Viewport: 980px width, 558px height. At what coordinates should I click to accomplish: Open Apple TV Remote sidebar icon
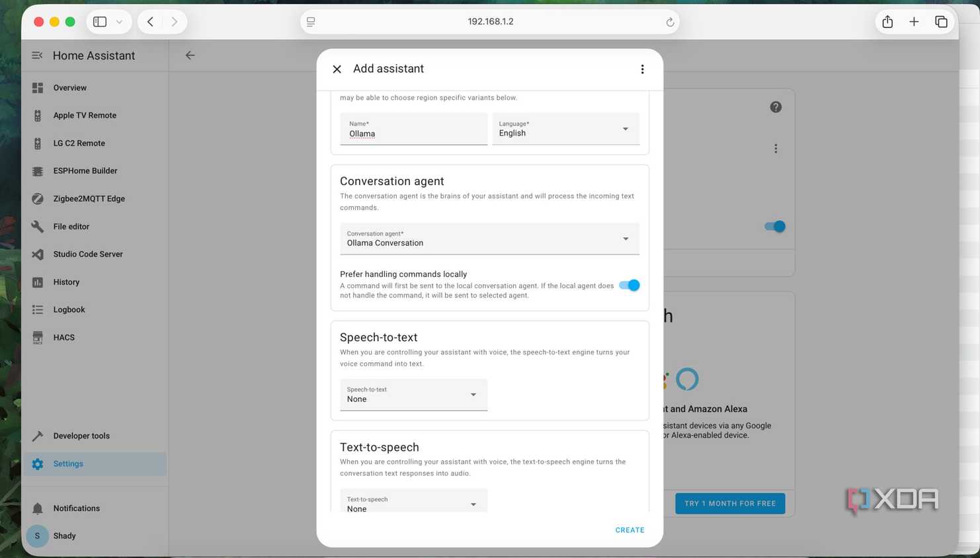38,116
